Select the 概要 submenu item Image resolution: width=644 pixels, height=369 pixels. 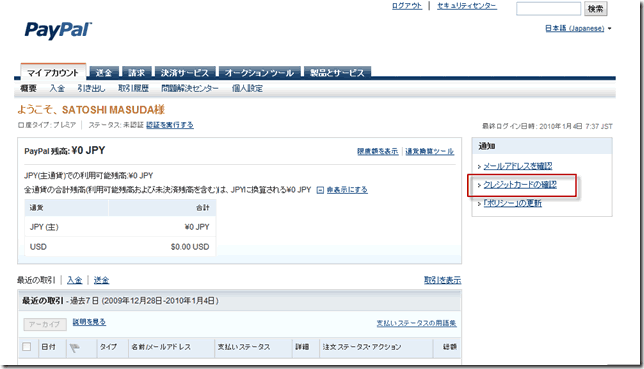coord(28,88)
